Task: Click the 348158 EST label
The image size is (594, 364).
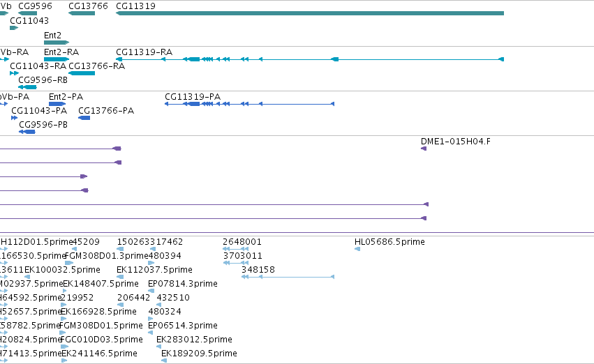Action: tap(258, 269)
